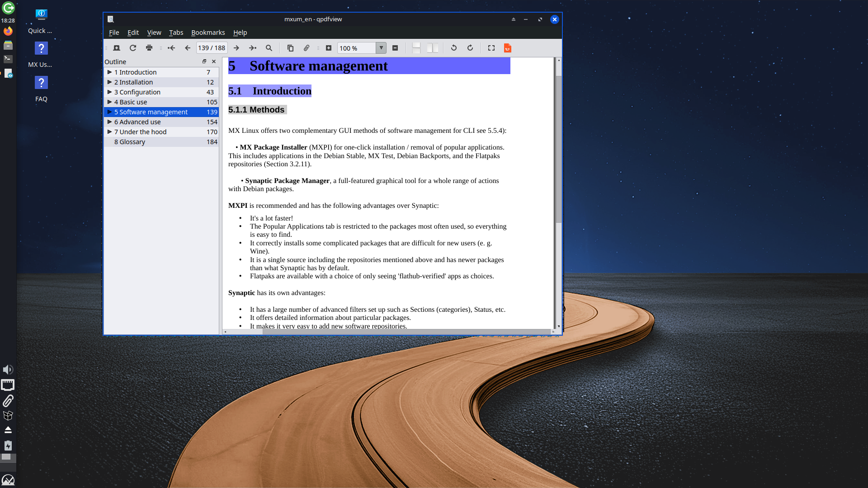This screenshot has width=868, height=488.
Task: Expand the 6 Advanced use outline entry
Action: (x=109, y=122)
